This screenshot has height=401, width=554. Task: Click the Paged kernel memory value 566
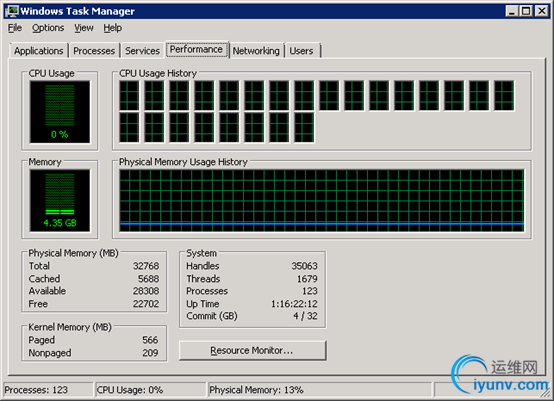(x=150, y=340)
